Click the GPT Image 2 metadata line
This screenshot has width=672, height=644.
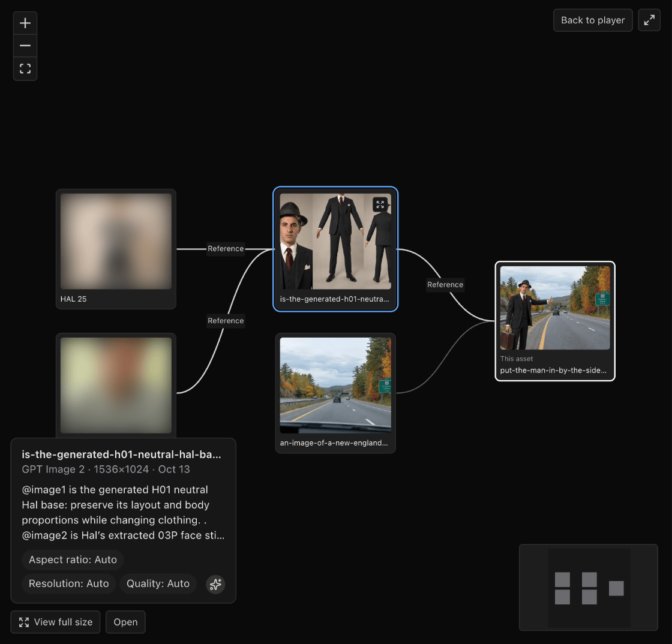(106, 470)
